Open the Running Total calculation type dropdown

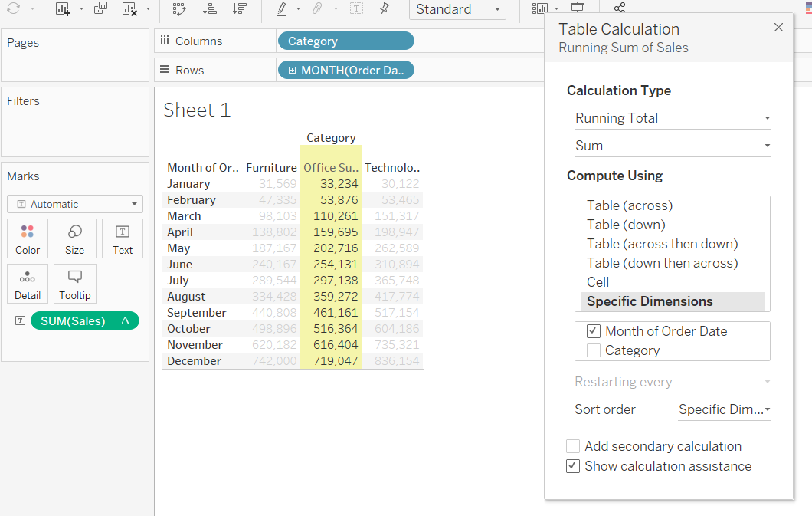[x=672, y=118]
